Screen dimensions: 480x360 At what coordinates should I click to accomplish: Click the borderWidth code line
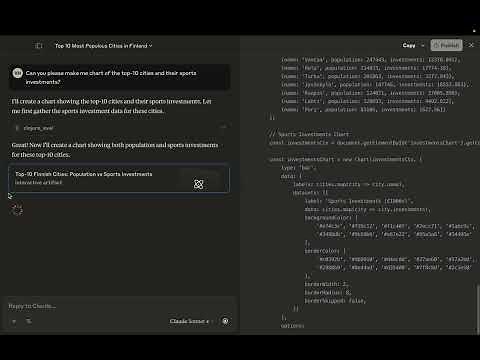coord(326,284)
